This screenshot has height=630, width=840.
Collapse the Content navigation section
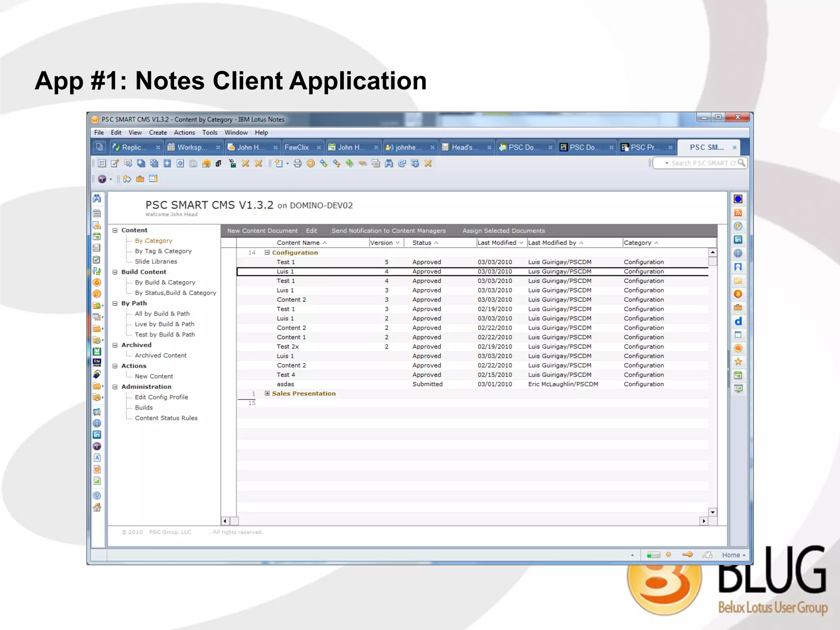coord(115,230)
